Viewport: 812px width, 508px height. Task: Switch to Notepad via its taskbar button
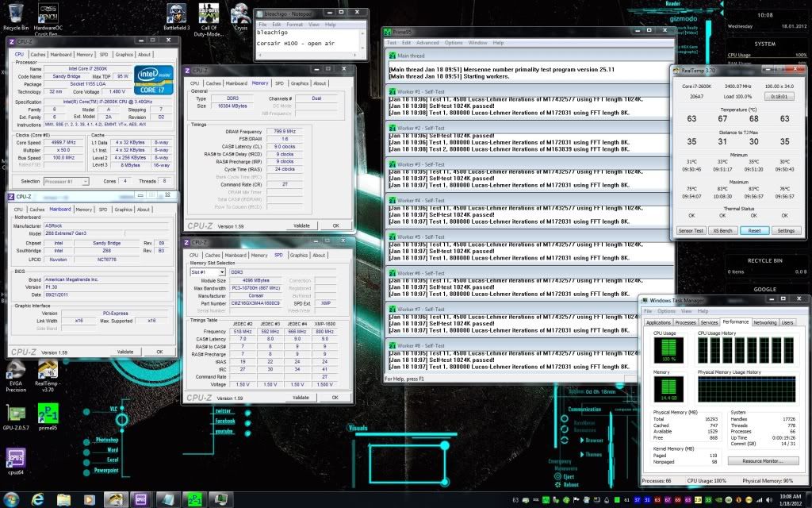pos(168,500)
